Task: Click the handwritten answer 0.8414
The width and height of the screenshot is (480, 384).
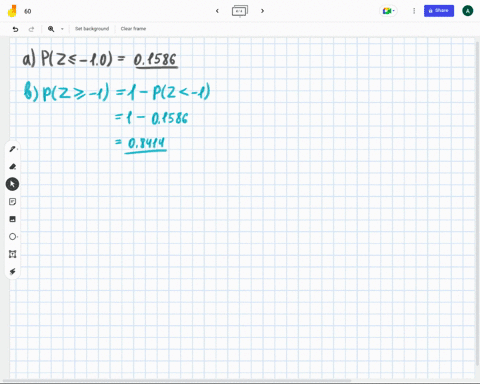Action: point(146,144)
